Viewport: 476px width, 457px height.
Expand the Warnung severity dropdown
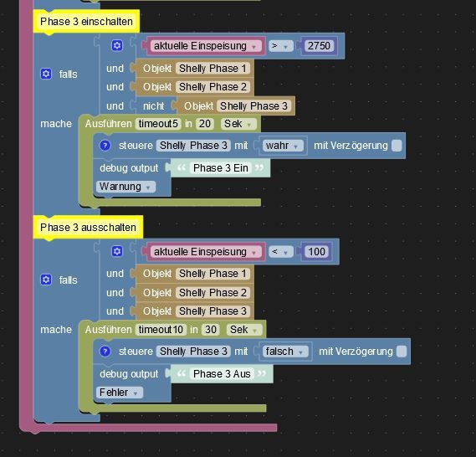coord(125,187)
